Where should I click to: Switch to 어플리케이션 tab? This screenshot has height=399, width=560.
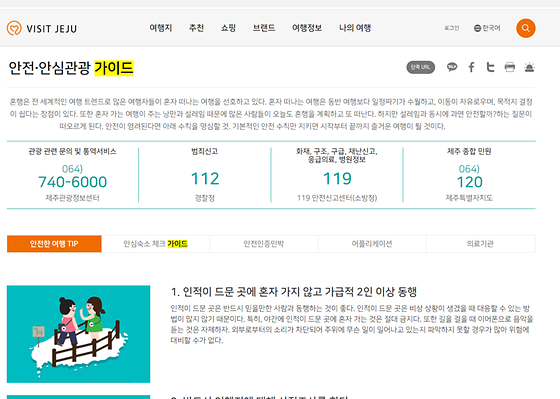pyautogui.click(x=372, y=244)
